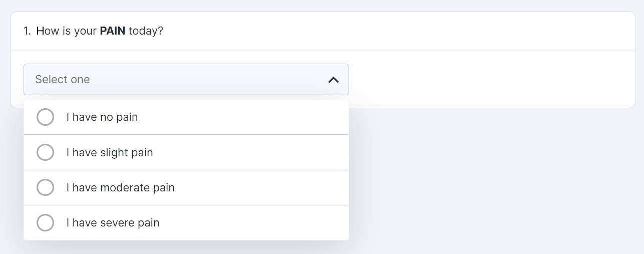The width and height of the screenshot is (644, 254).
Task: Select the radio circle for "I have no pain"
Action: coord(45,117)
